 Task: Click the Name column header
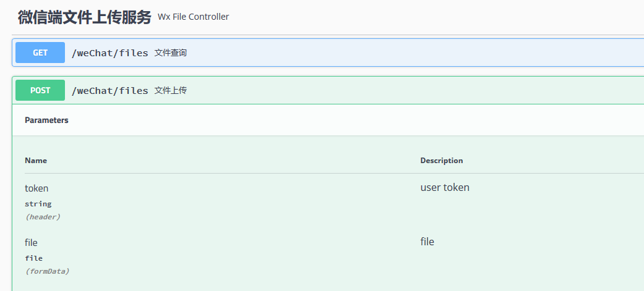click(x=36, y=161)
